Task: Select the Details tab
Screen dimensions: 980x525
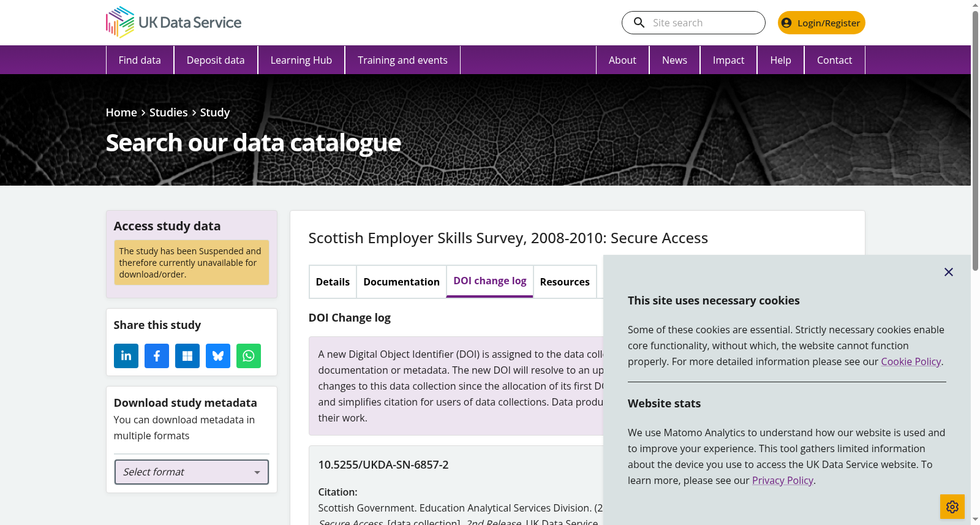Action: (x=333, y=282)
